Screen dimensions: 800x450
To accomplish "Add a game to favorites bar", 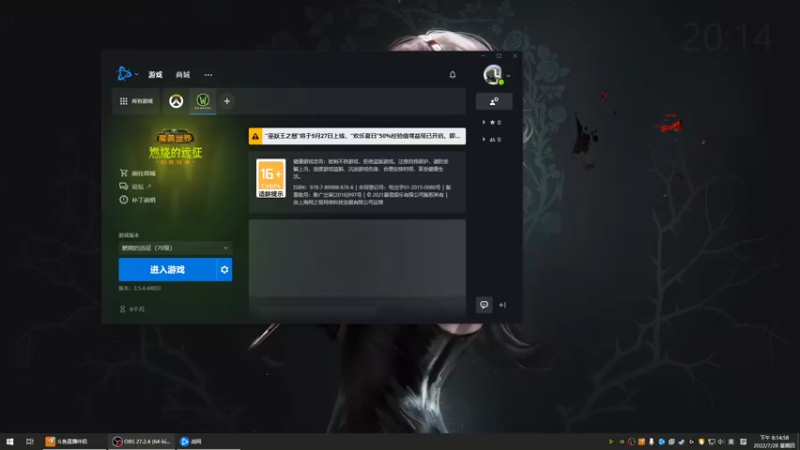I will (227, 101).
